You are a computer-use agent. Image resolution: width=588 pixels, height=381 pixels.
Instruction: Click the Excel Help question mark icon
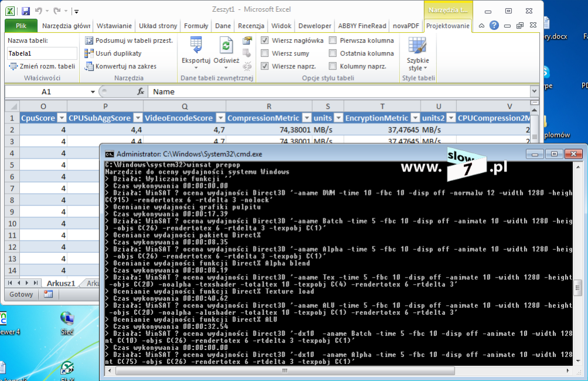tap(494, 26)
